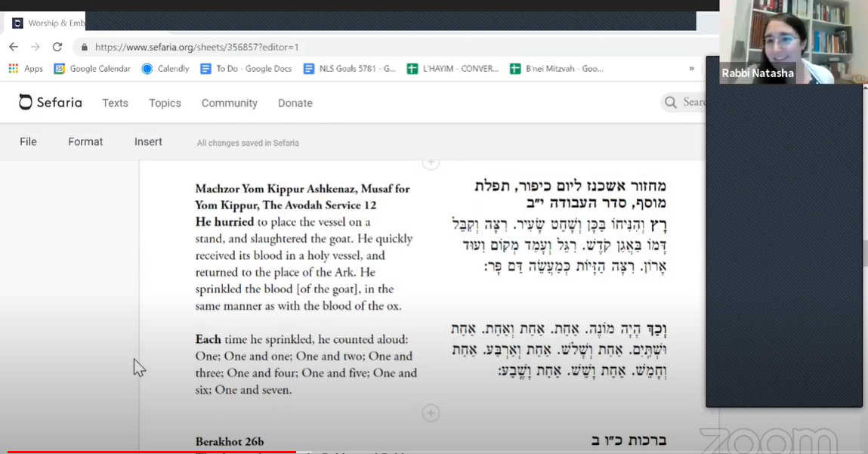Open the L'HAYIM - CONVER... bookmark

tap(453, 69)
